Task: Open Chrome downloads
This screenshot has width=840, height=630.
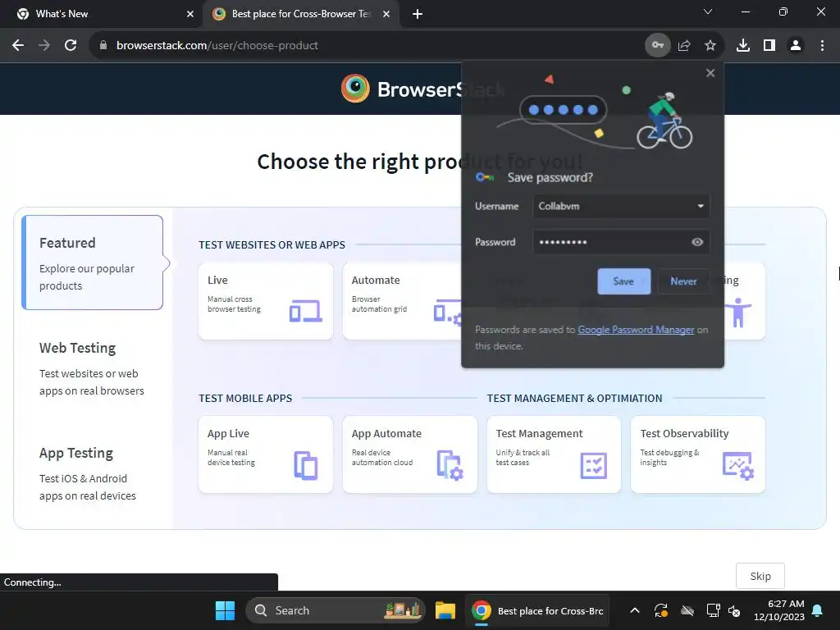Action: 743,46
